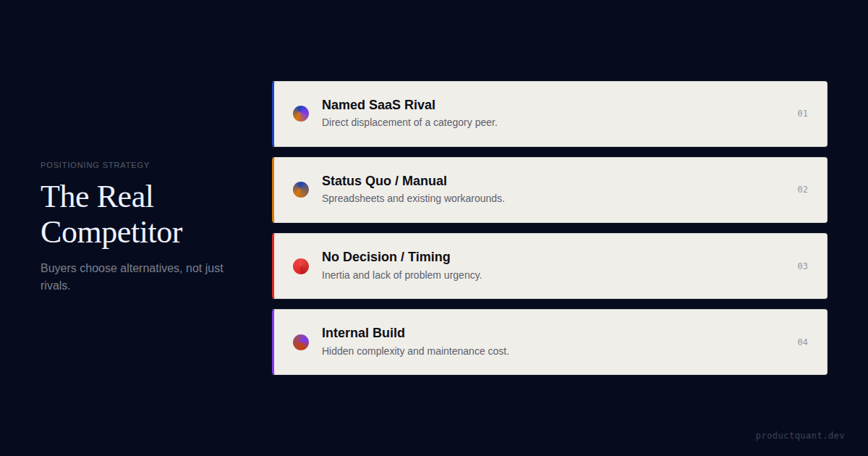
Task: Click 'Inertia and lack of problem urgency' text
Action: click(401, 275)
